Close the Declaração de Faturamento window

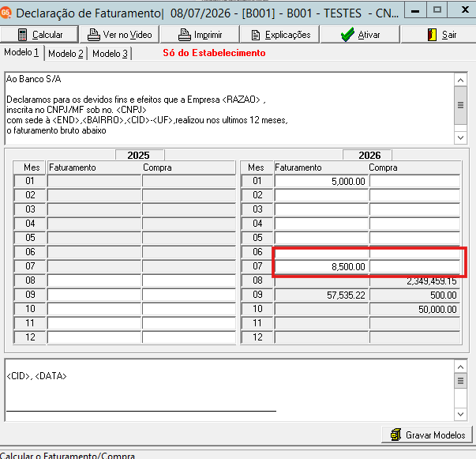(465, 10)
